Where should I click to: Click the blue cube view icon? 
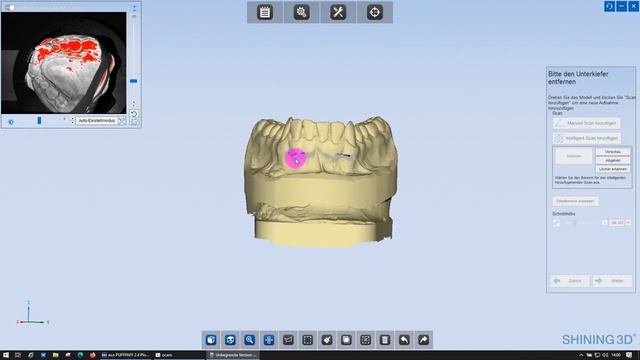click(x=211, y=340)
